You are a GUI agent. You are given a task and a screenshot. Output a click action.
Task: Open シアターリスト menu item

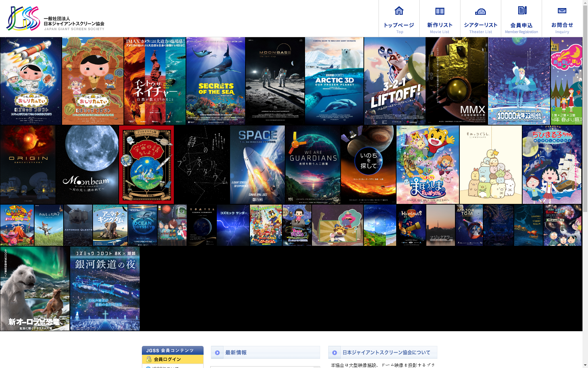[481, 18]
